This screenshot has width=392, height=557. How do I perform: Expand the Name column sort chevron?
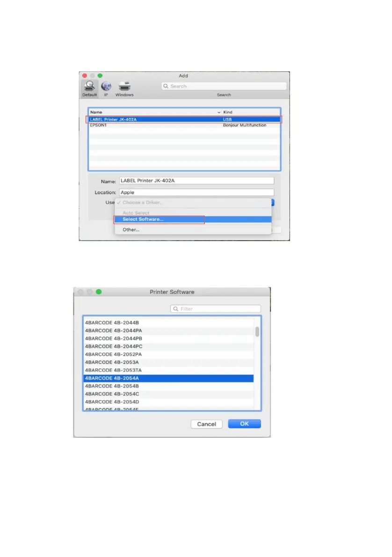219,112
